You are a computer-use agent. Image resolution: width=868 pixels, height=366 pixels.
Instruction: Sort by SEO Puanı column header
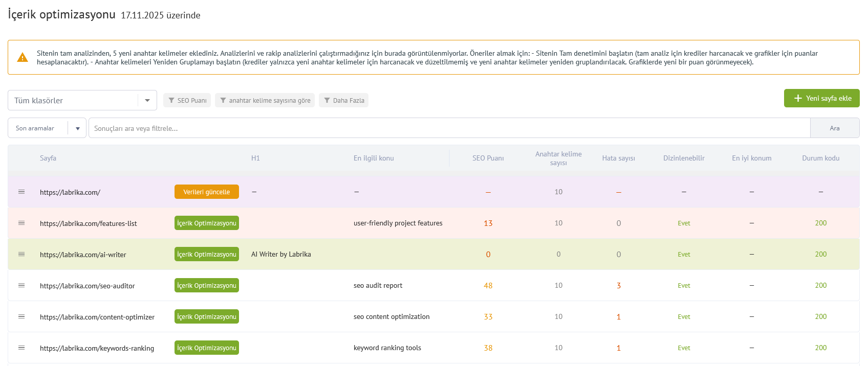coord(488,158)
